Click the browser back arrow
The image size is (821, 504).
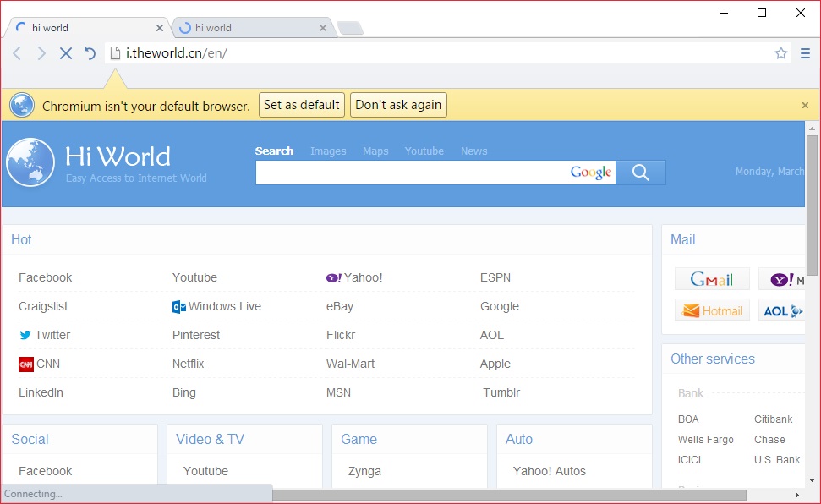17,53
